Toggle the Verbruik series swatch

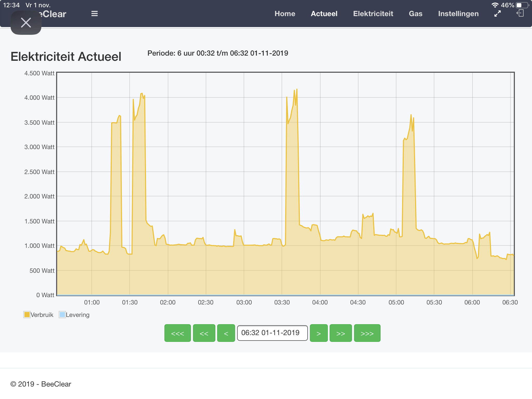(27, 315)
